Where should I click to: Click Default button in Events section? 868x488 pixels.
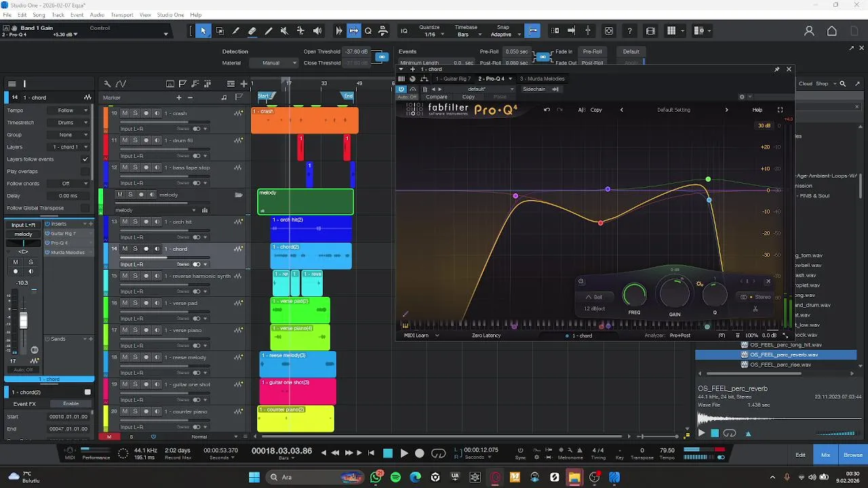pyautogui.click(x=631, y=52)
